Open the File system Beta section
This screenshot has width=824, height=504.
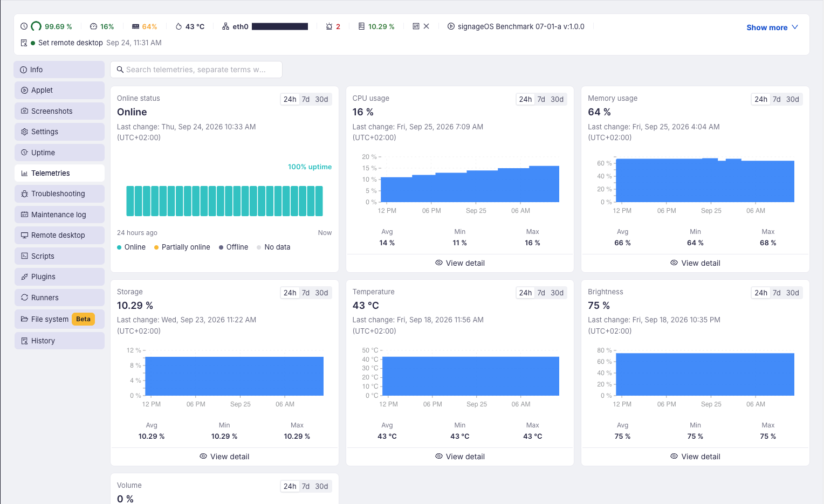pyautogui.click(x=59, y=319)
